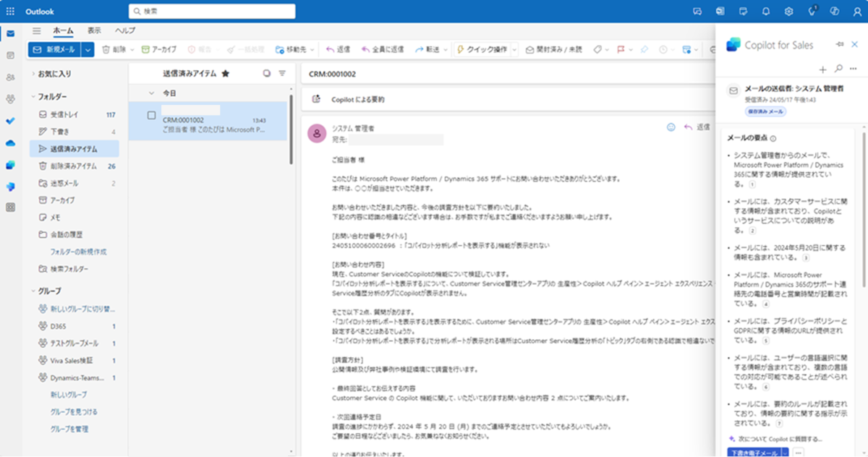Screen dimensions: 868x457
Task: Click フォルダーの新規作成 link
Action: click(78, 252)
